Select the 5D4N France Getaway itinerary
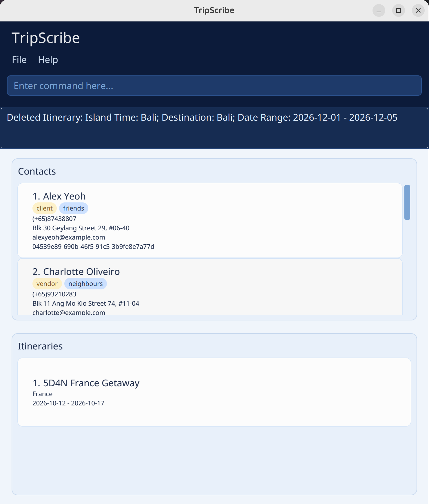This screenshot has width=429, height=504. (x=214, y=392)
